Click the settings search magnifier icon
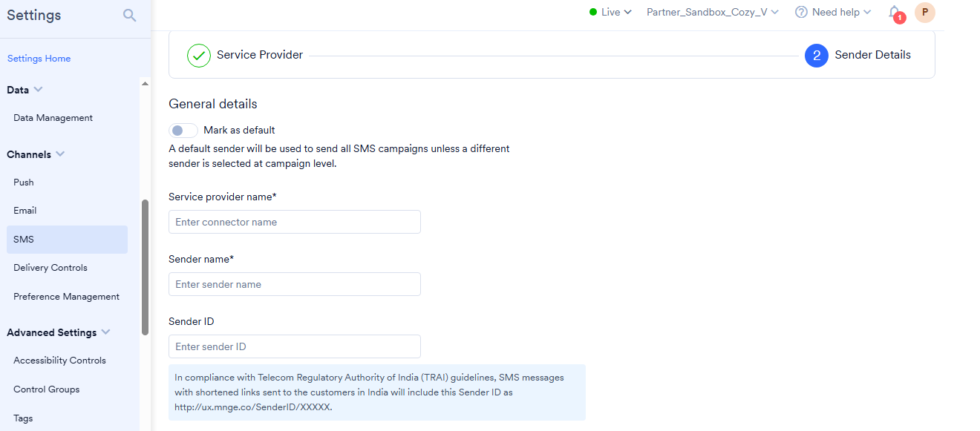The image size is (980, 431). click(130, 16)
